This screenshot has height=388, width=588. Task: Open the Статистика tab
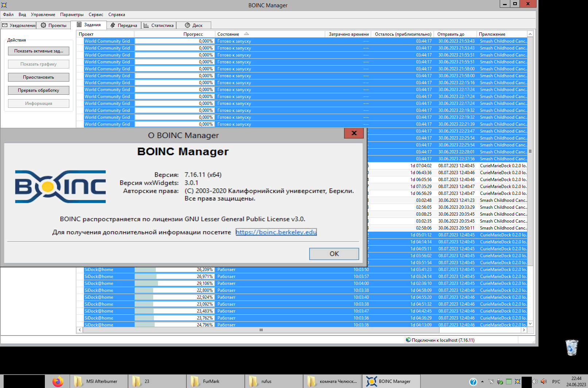pyautogui.click(x=159, y=25)
